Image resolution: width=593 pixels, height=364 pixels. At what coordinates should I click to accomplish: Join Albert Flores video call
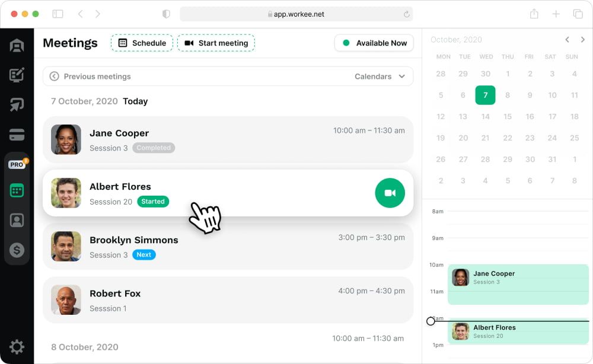[x=390, y=193]
